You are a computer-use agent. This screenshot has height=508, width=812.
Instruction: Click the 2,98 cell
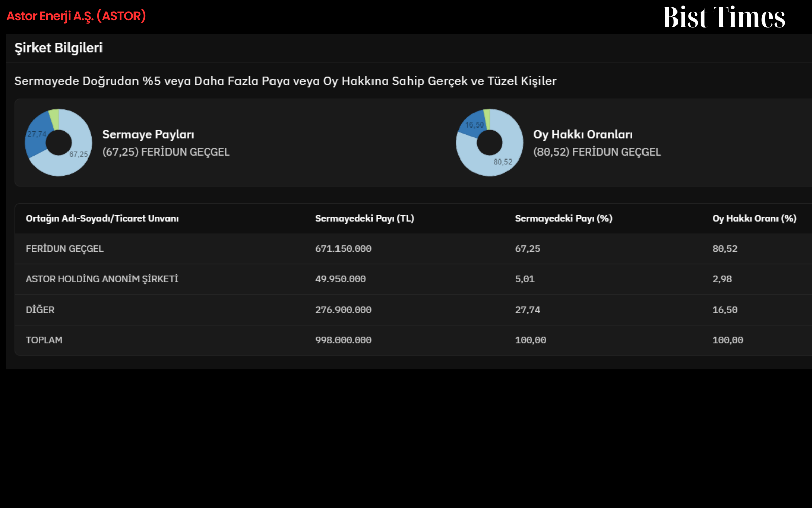(722, 279)
